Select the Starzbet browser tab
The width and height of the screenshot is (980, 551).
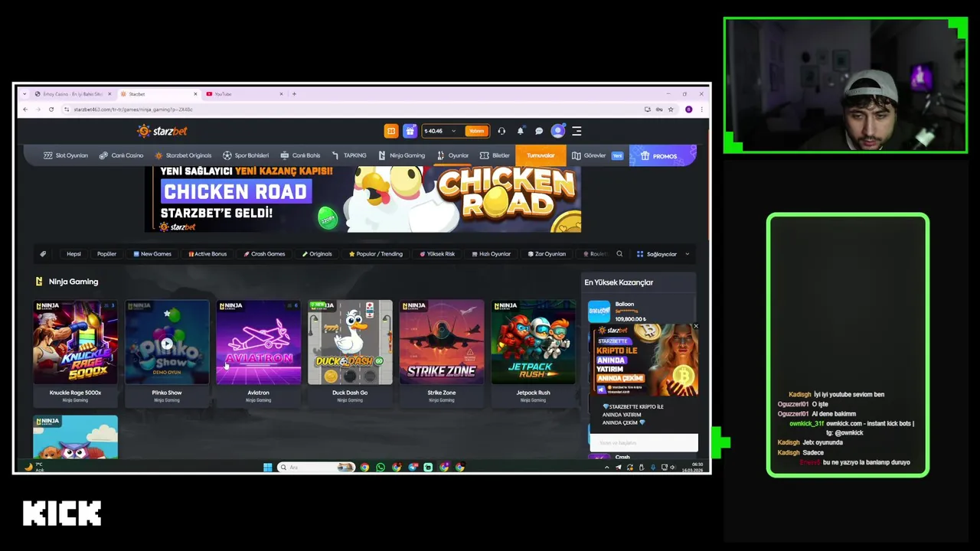tap(159, 94)
